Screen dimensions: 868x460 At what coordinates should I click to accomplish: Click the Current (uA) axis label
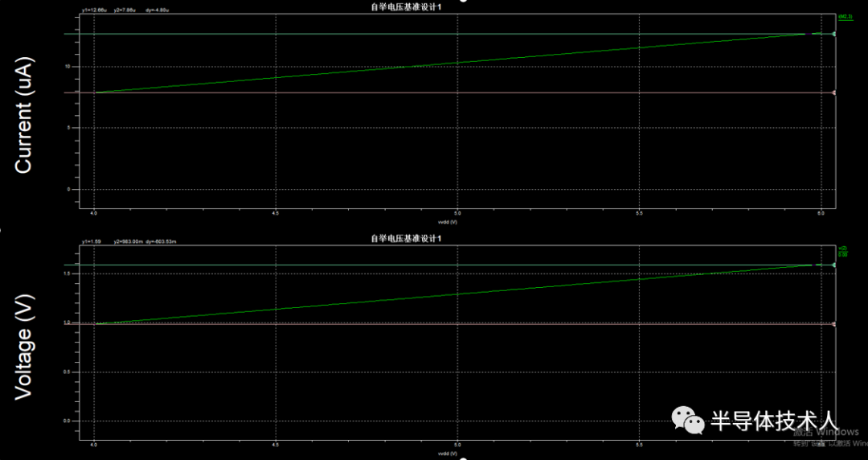(23, 115)
